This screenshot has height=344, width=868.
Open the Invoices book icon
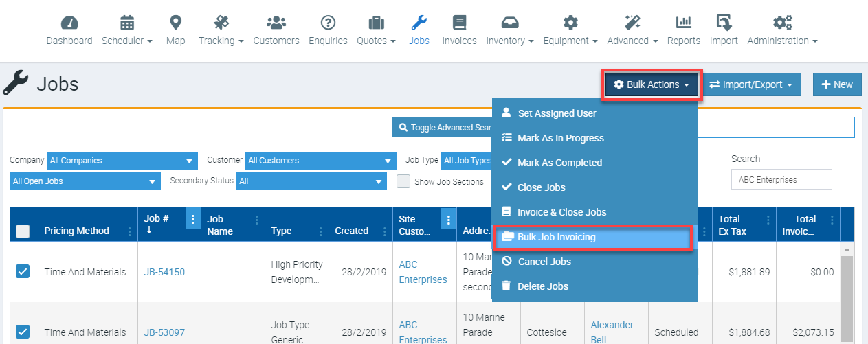[459, 23]
